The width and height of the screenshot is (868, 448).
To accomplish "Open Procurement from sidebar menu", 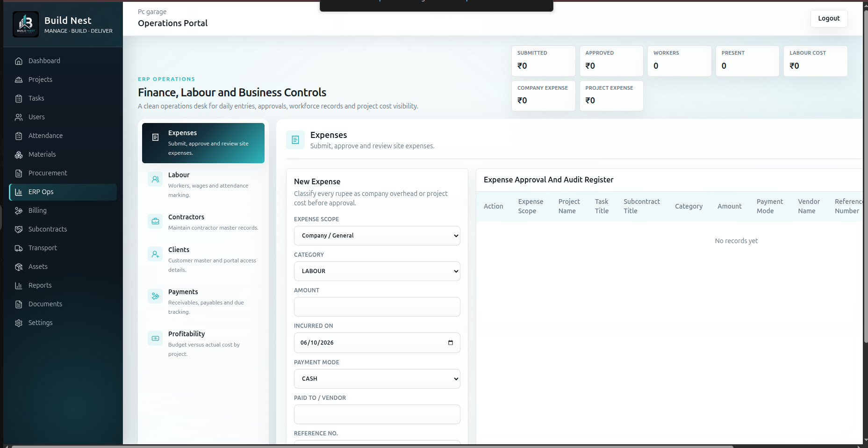I will point(63,173).
